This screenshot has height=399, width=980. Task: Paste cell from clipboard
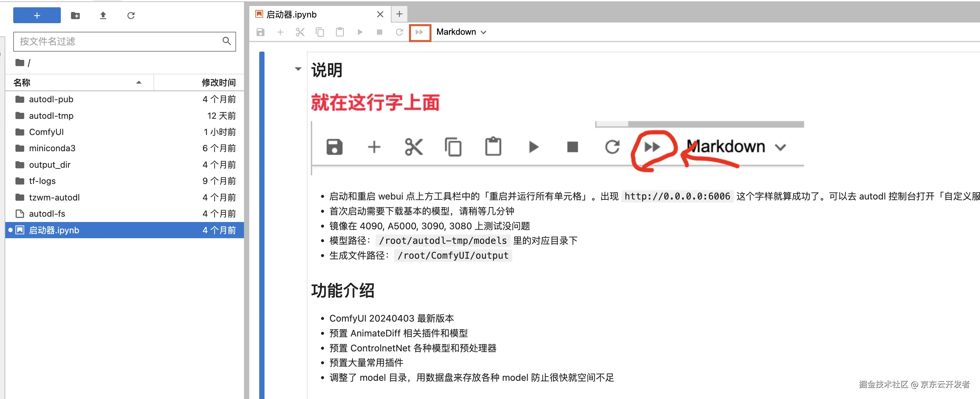pos(340,32)
